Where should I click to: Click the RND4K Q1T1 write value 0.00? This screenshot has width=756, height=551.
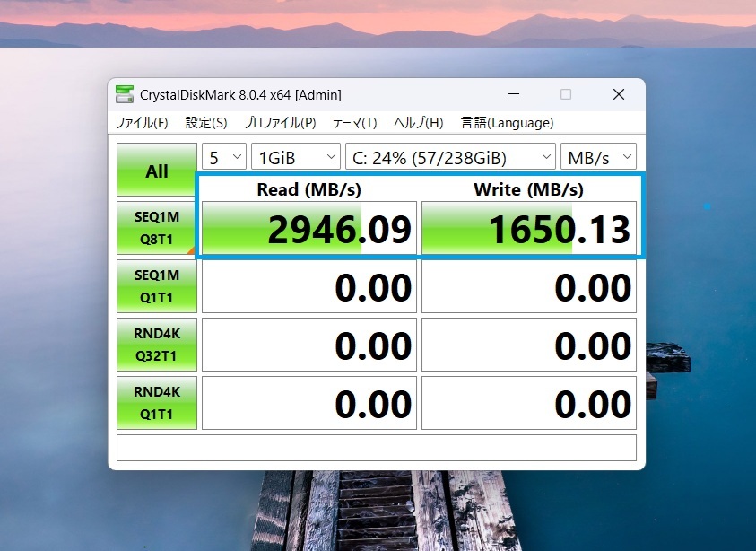(529, 403)
